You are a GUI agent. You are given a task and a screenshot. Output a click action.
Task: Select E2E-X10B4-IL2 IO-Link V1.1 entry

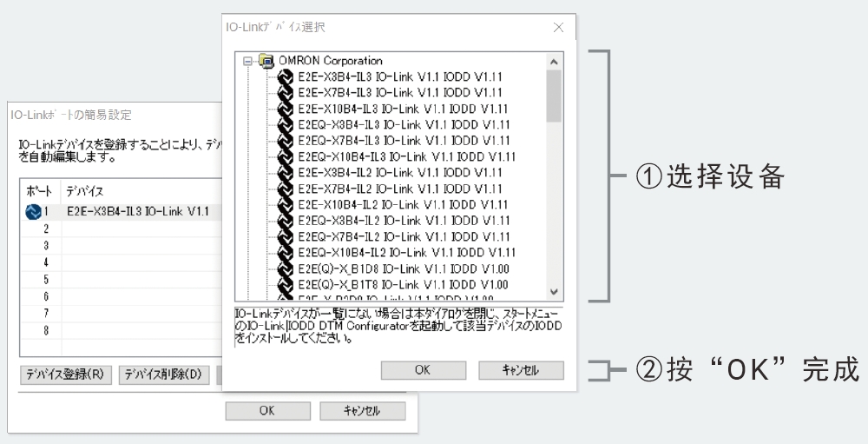(x=403, y=204)
